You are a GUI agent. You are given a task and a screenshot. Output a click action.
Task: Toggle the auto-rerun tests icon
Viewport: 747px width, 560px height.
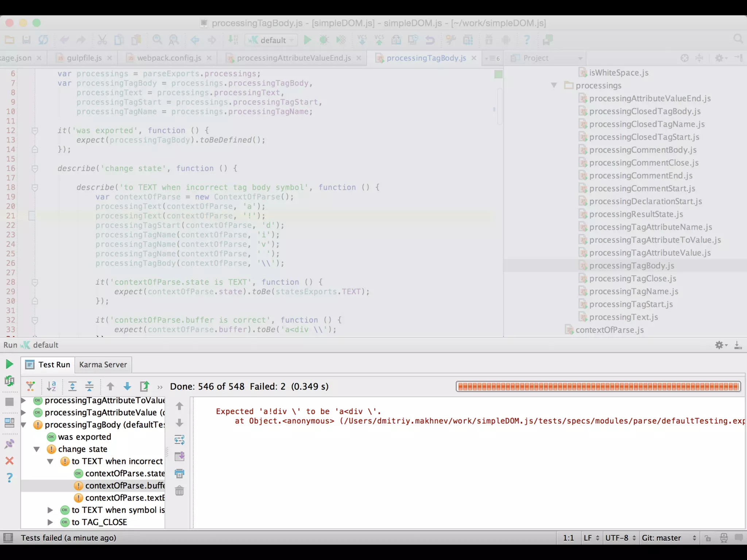click(9, 381)
